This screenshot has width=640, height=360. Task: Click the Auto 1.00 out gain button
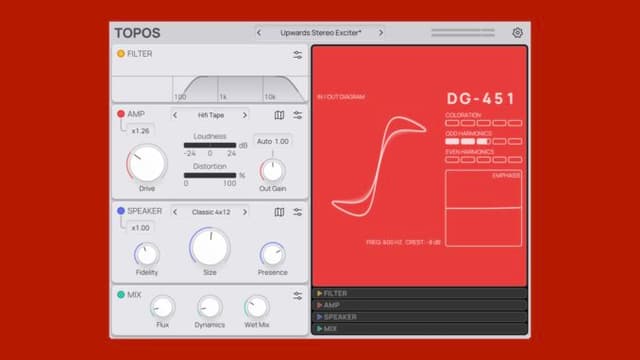pos(273,141)
